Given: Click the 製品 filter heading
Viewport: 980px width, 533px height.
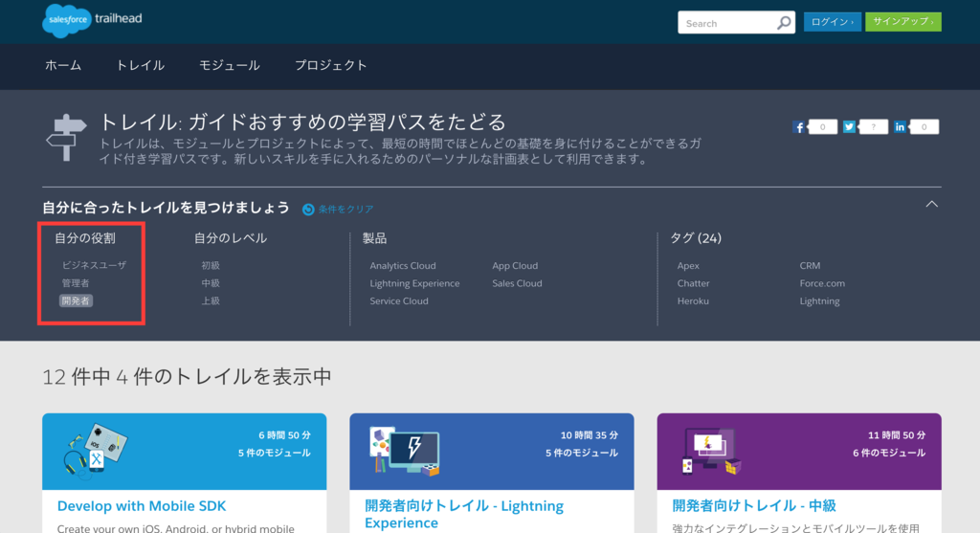Looking at the screenshot, I should (x=374, y=238).
